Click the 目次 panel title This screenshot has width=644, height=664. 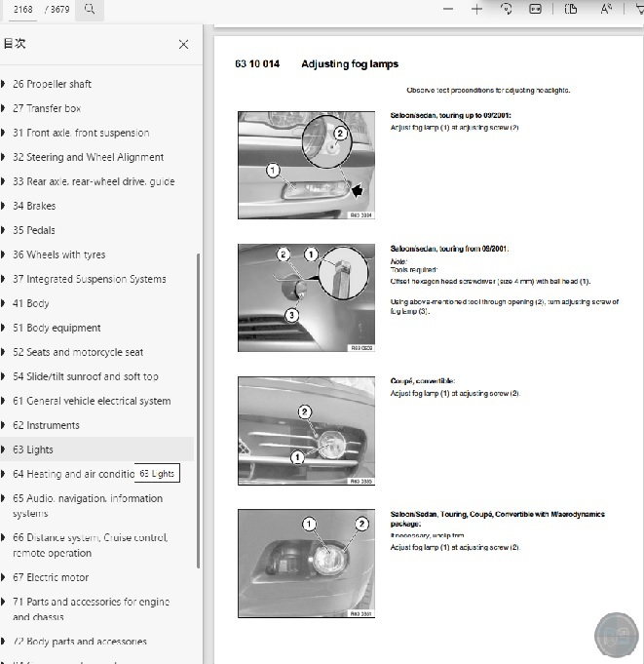point(15,44)
